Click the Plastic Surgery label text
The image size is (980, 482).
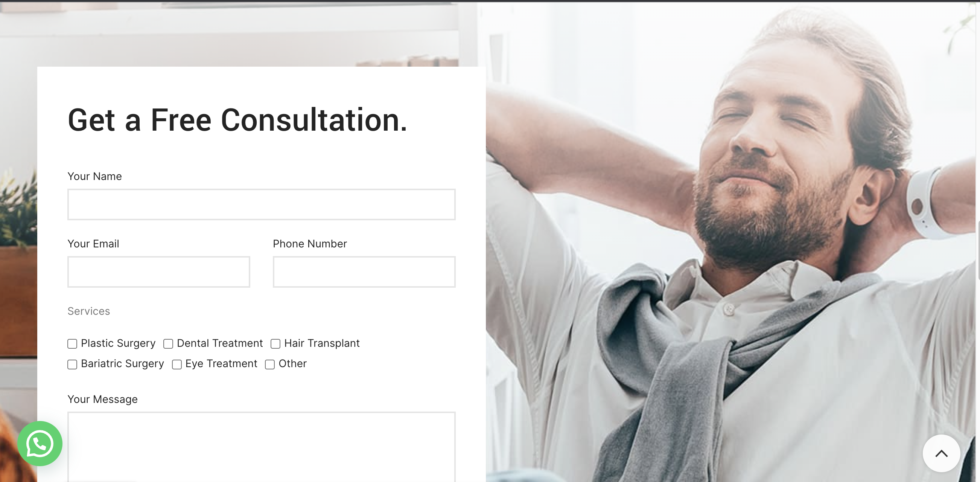(x=118, y=343)
